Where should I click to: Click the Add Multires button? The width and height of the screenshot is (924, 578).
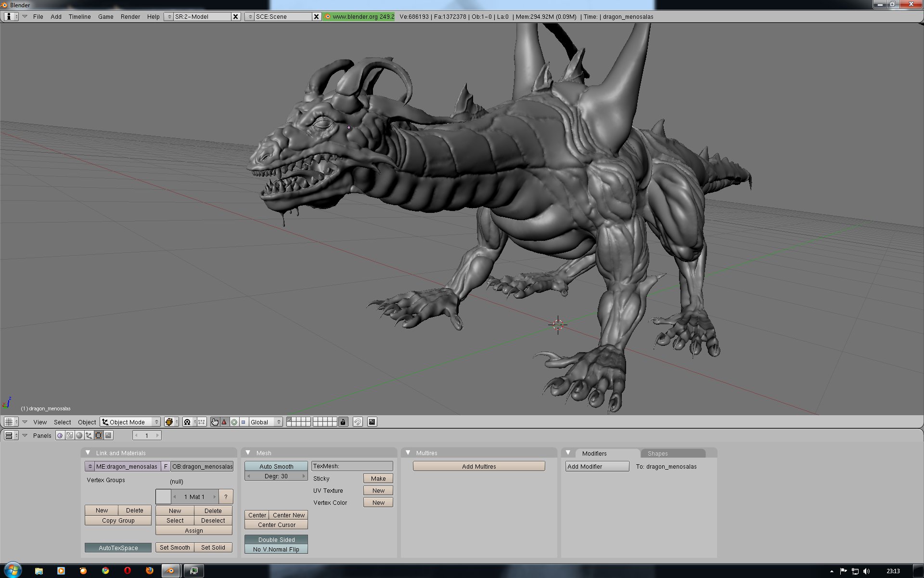(479, 466)
